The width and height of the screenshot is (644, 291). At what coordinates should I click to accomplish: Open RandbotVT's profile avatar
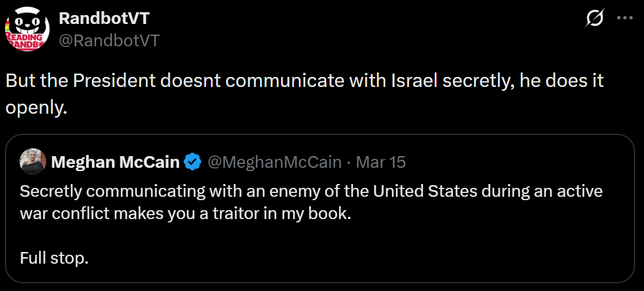28,29
